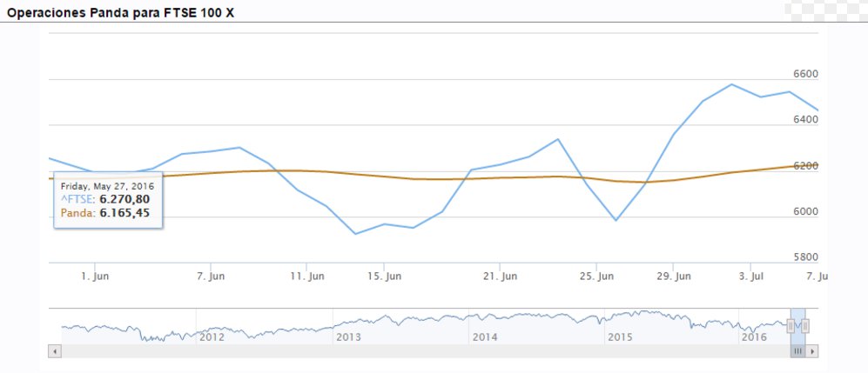The height and width of the screenshot is (373, 868).
Task: Grab the right navigator range handle
Action: (x=805, y=326)
